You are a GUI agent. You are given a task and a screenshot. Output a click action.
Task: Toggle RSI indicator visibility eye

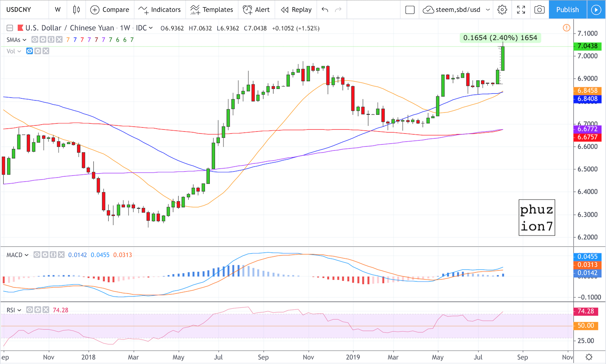(29, 310)
